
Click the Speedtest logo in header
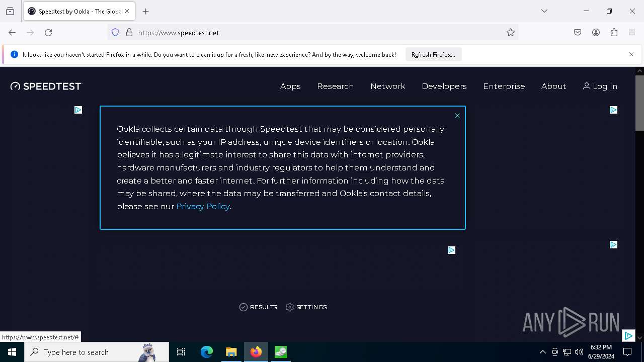pyautogui.click(x=46, y=86)
